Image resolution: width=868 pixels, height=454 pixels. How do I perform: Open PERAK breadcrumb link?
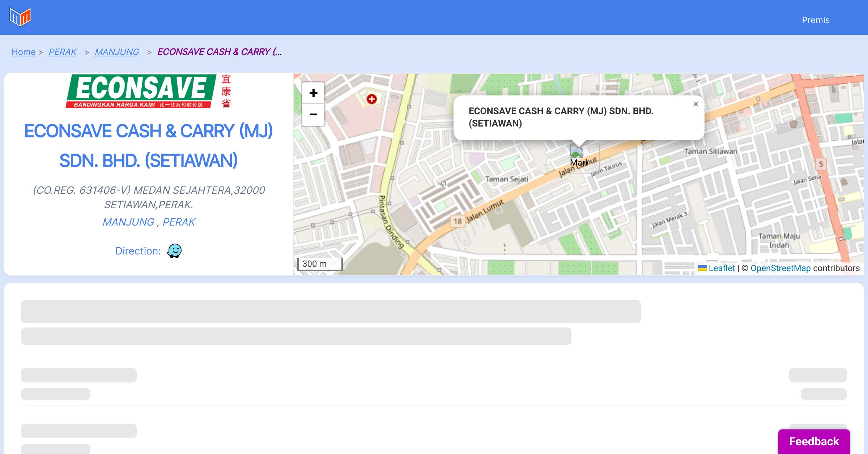[63, 52]
